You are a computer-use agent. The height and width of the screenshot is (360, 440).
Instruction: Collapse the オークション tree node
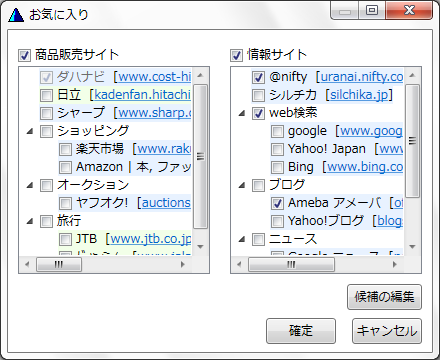click(30, 185)
